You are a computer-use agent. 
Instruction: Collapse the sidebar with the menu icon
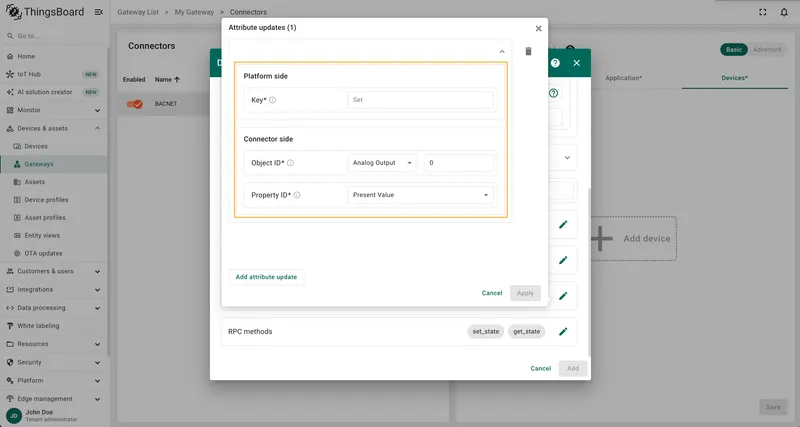(98, 12)
